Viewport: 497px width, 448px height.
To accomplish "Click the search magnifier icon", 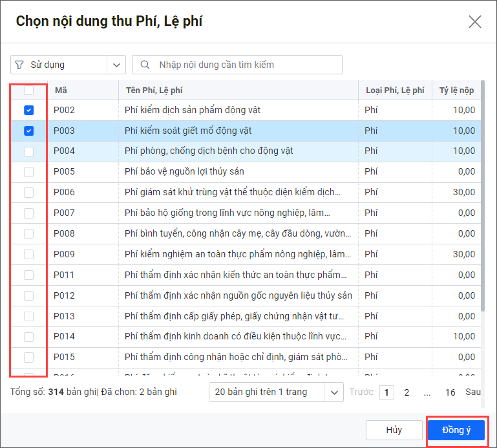I will 146,65.
